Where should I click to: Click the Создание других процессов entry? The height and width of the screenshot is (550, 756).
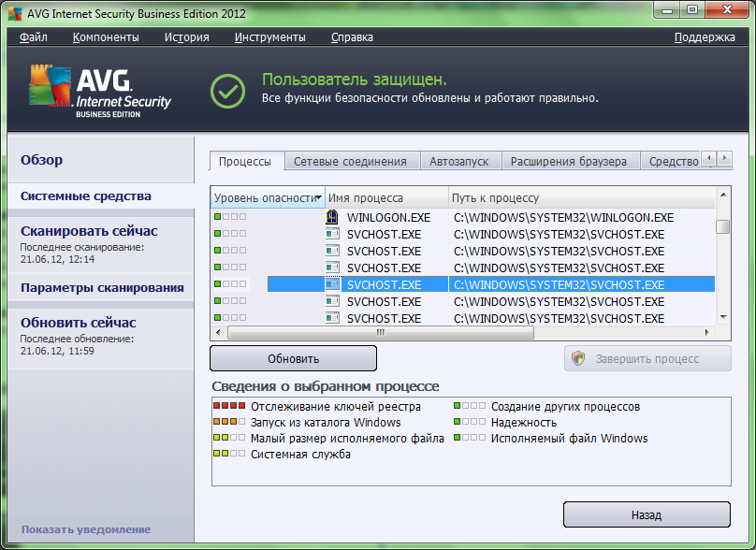point(565,406)
